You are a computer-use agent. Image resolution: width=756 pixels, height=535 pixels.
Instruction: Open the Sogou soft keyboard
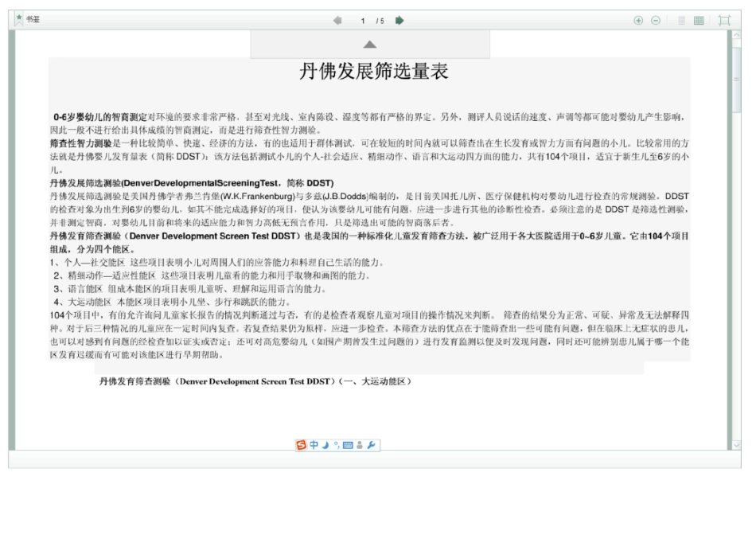coord(348,445)
